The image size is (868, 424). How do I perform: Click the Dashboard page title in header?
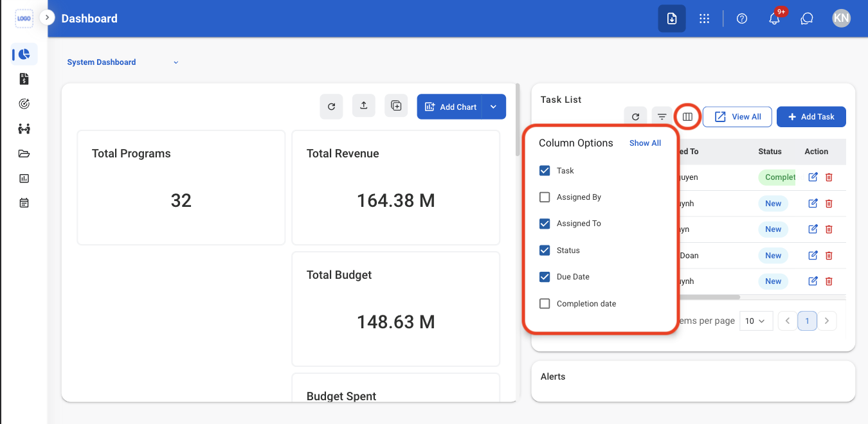tap(89, 19)
